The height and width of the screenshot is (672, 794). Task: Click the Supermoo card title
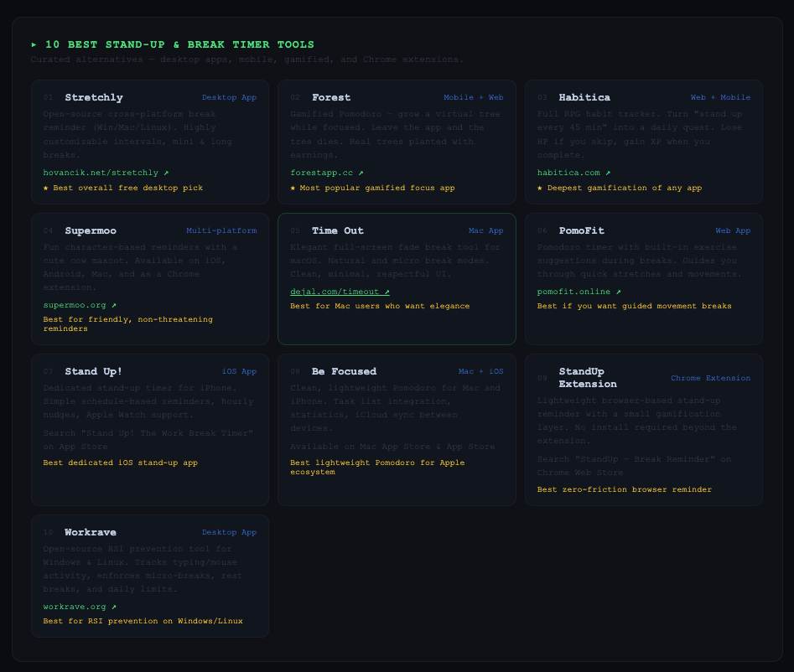(x=91, y=230)
